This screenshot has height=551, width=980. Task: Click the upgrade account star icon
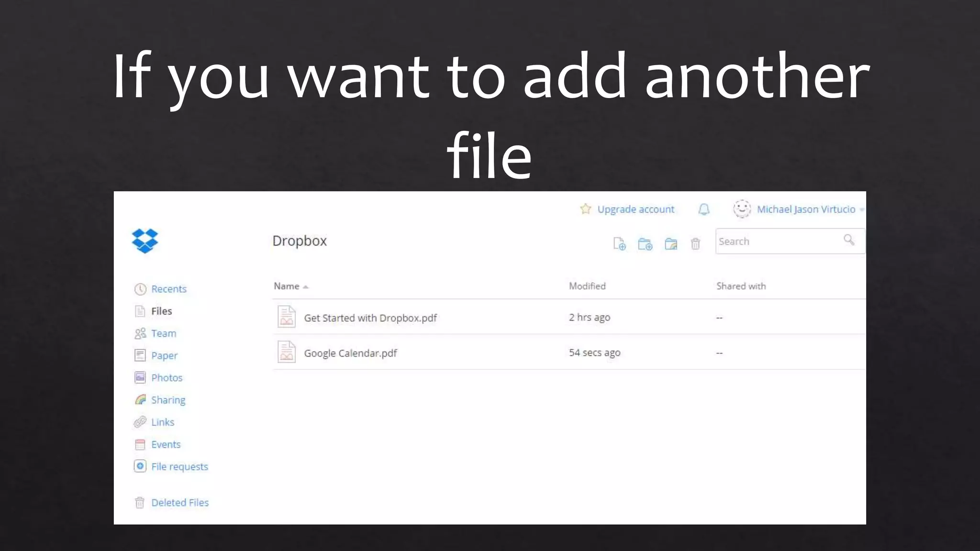coord(585,209)
